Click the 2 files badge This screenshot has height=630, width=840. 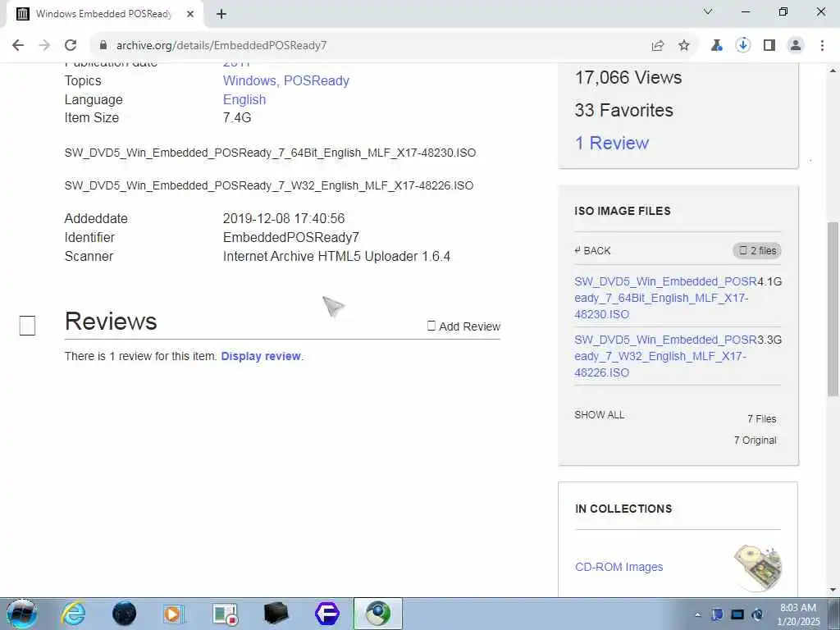pyautogui.click(x=757, y=251)
